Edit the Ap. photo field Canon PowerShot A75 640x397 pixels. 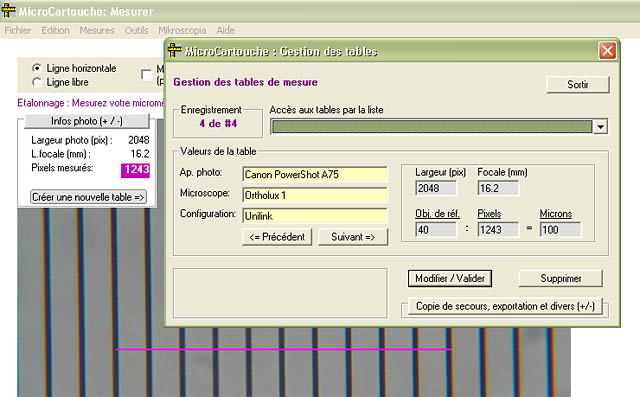click(x=315, y=174)
